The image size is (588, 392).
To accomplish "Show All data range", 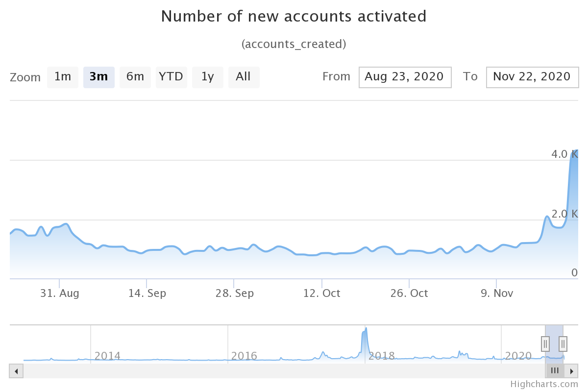I will [244, 77].
